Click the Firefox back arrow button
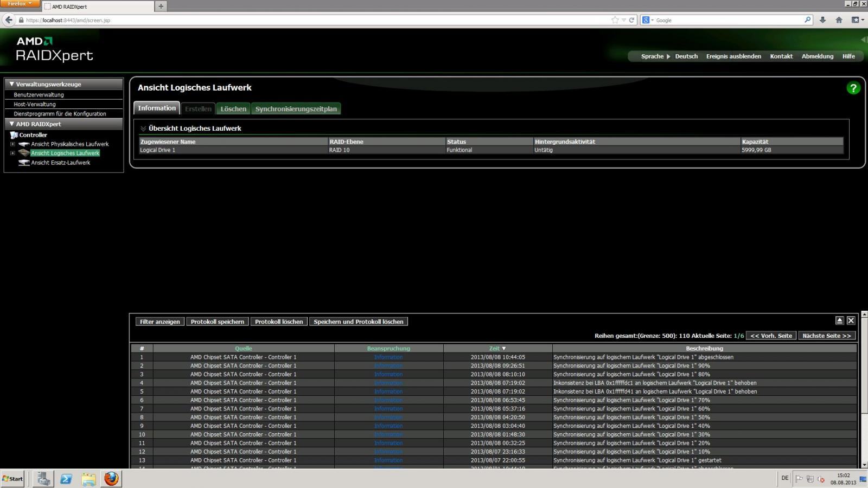This screenshot has width=868, height=488. click(9, 20)
